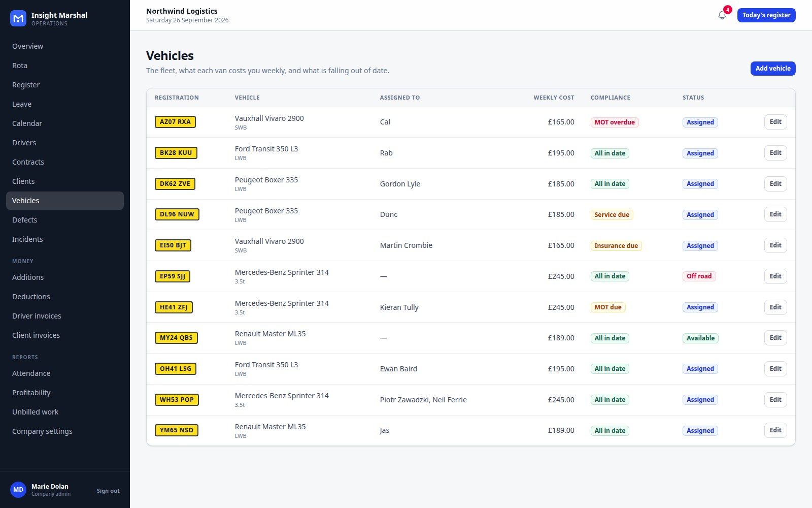
Task: Open Company settings
Action: point(65,431)
